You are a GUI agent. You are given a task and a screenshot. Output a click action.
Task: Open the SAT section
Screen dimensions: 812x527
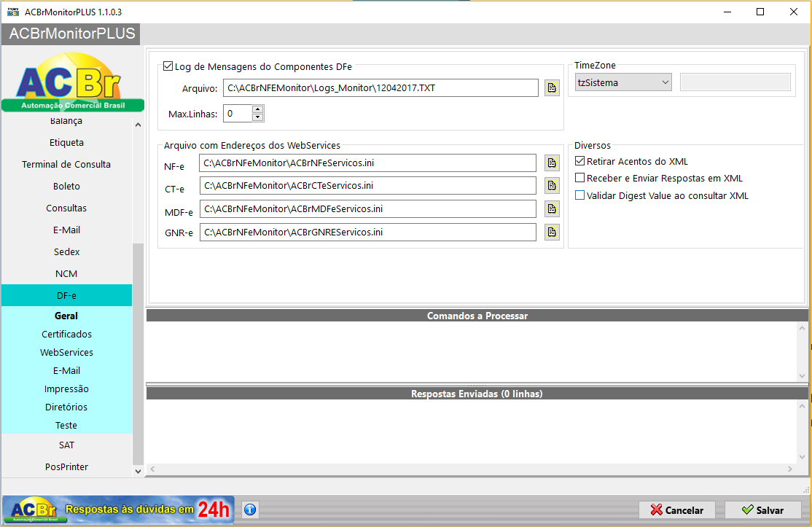coord(66,445)
